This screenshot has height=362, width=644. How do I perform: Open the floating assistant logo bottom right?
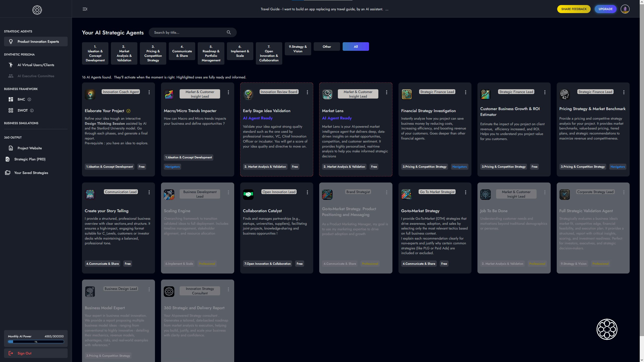coord(607,329)
